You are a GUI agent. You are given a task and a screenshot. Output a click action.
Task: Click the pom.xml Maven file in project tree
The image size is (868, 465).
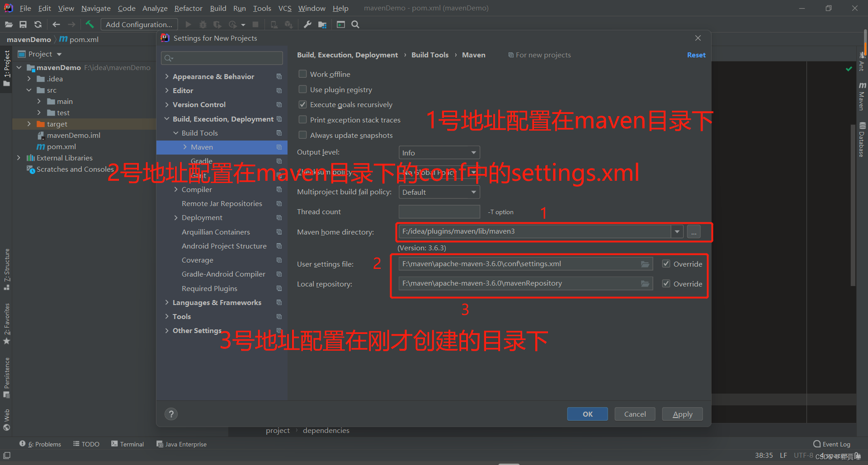(56, 146)
